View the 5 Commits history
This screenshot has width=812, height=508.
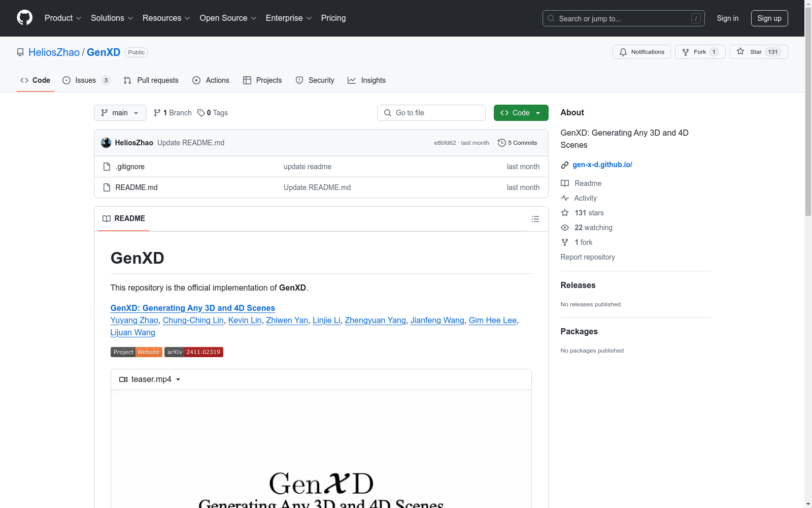517,143
